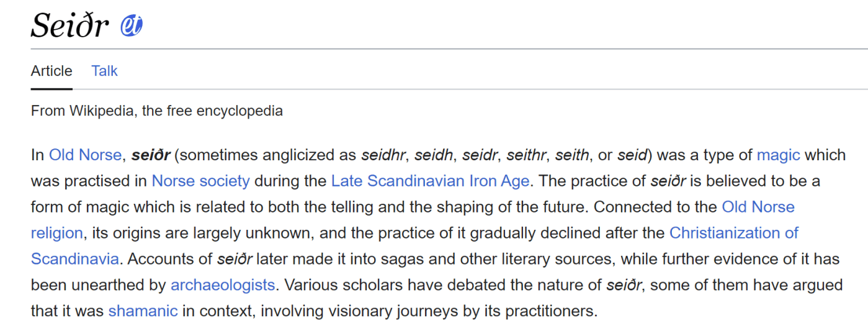This screenshot has height=328, width=868.
Task: Open the 'shamanic' hyperlink
Action: click(x=143, y=310)
